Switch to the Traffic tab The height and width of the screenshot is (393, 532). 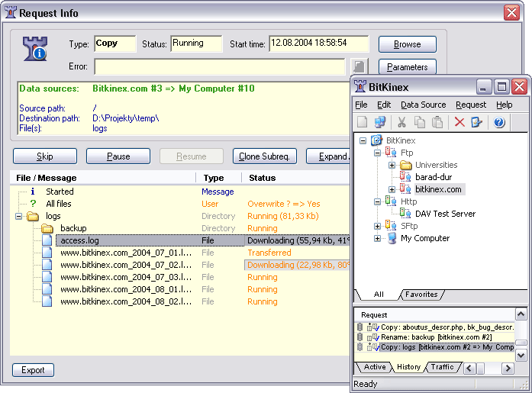click(x=443, y=367)
